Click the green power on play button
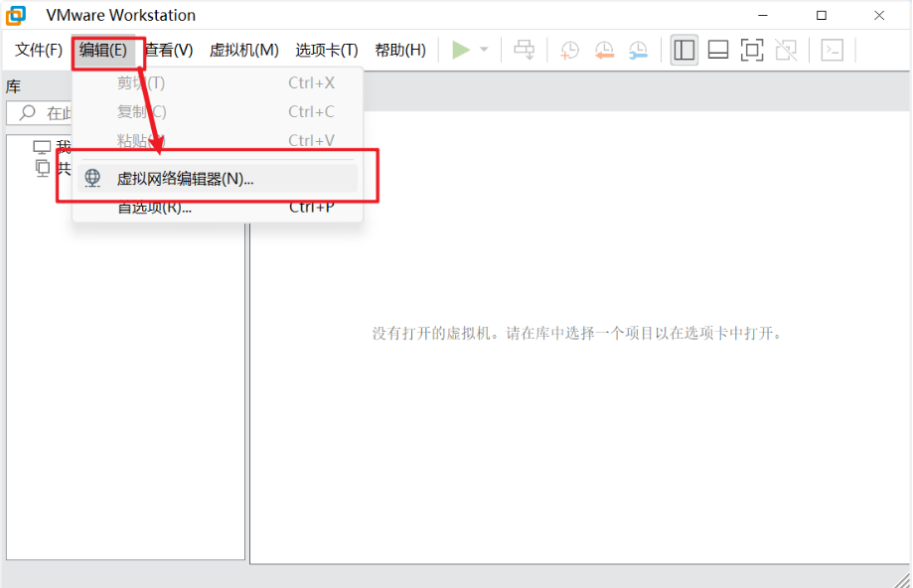 (461, 50)
